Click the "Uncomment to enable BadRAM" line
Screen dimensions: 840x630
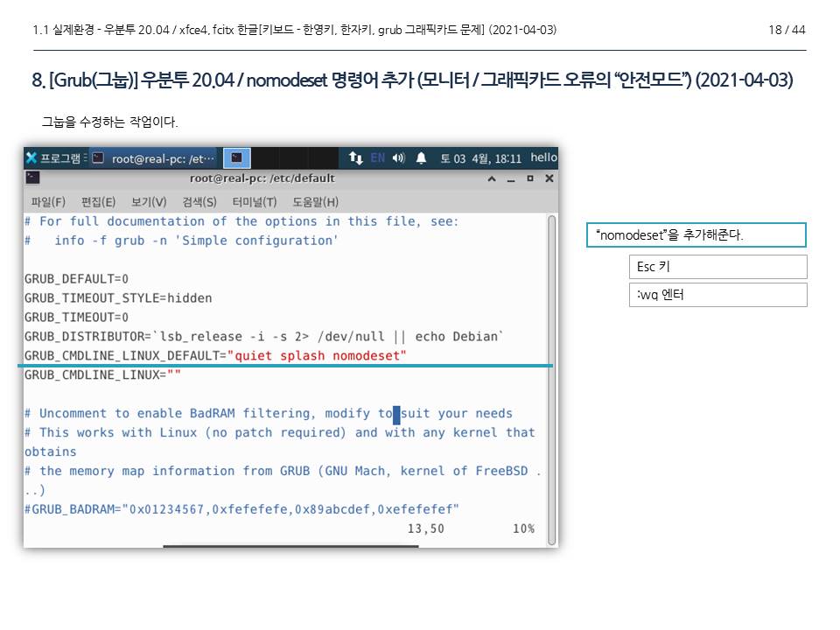click(x=269, y=414)
